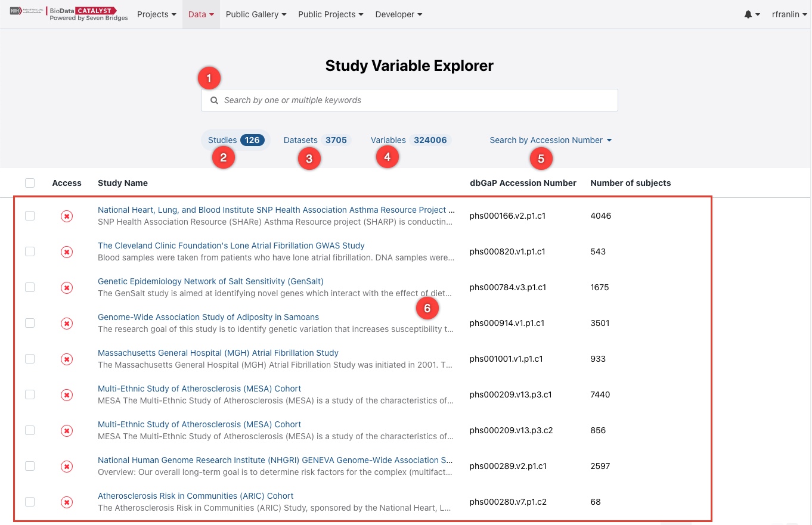
Task: Click accession number phs000289.v2.p1.c1
Action: pyautogui.click(x=508, y=466)
